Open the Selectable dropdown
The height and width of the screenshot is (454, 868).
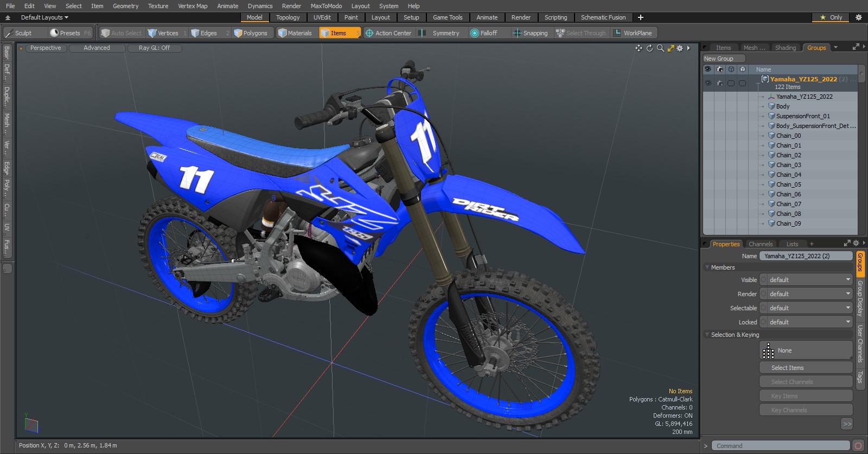click(x=806, y=308)
